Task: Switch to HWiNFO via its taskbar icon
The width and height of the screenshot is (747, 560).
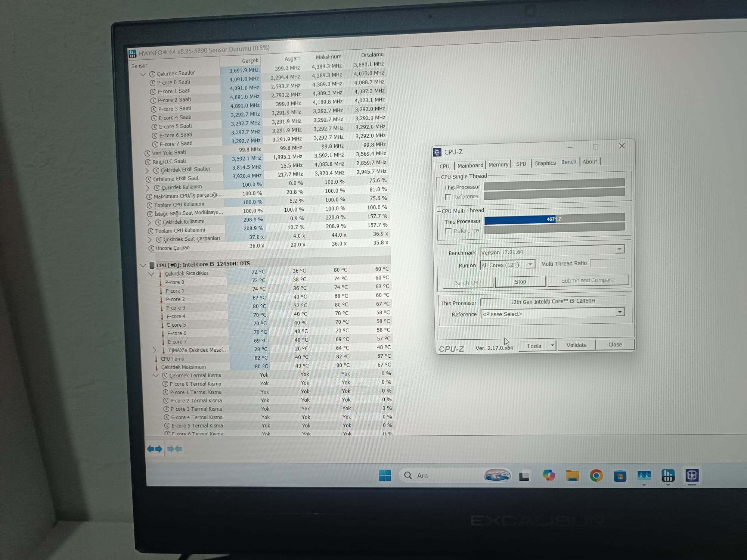Action: (668, 476)
